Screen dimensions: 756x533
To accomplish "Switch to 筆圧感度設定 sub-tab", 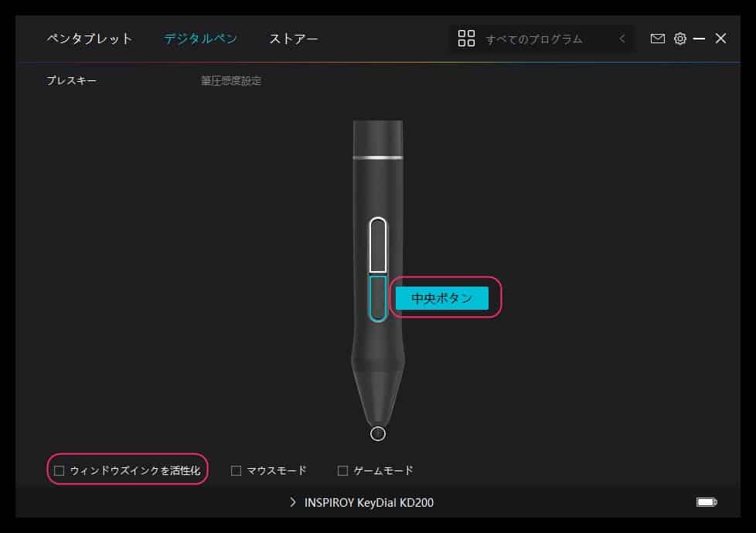I will click(231, 80).
